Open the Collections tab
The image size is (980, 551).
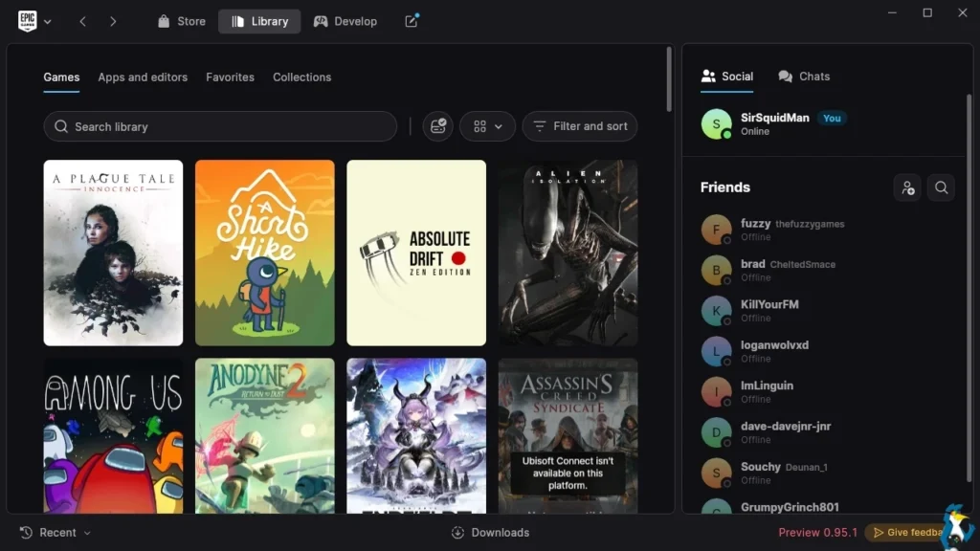click(301, 77)
